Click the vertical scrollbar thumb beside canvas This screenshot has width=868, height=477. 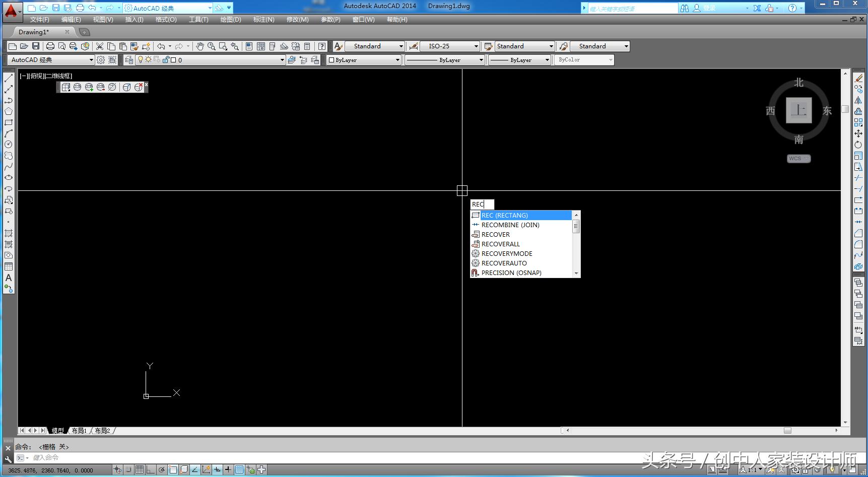tap(845, 109)
